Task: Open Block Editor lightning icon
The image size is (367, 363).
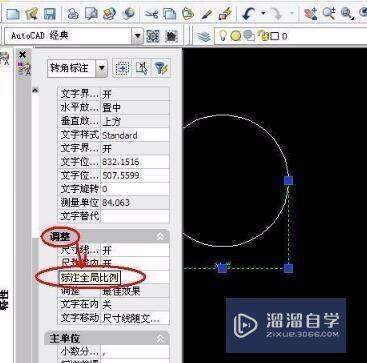Action: [x=225, y=14]
